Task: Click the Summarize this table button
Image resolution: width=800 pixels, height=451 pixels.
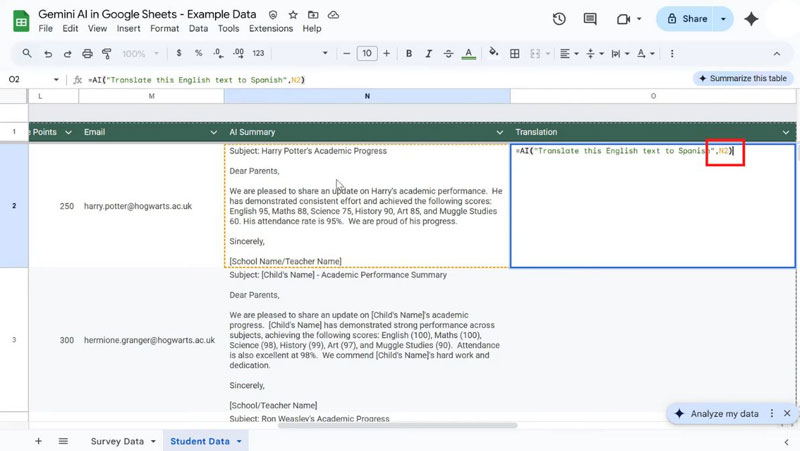Action: (x=741, y=78)
